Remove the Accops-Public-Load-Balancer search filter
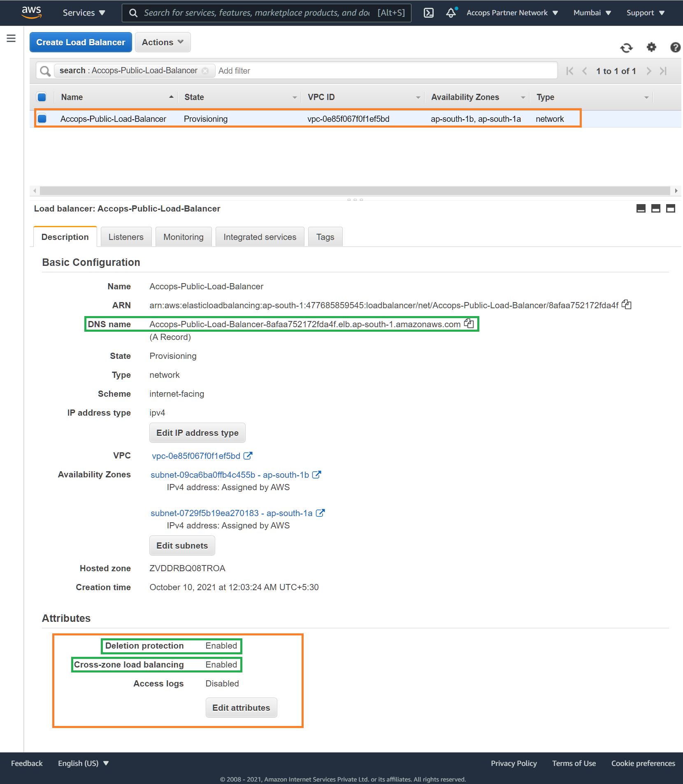Screen dimensions: 683x784 [x=205, y=71]
